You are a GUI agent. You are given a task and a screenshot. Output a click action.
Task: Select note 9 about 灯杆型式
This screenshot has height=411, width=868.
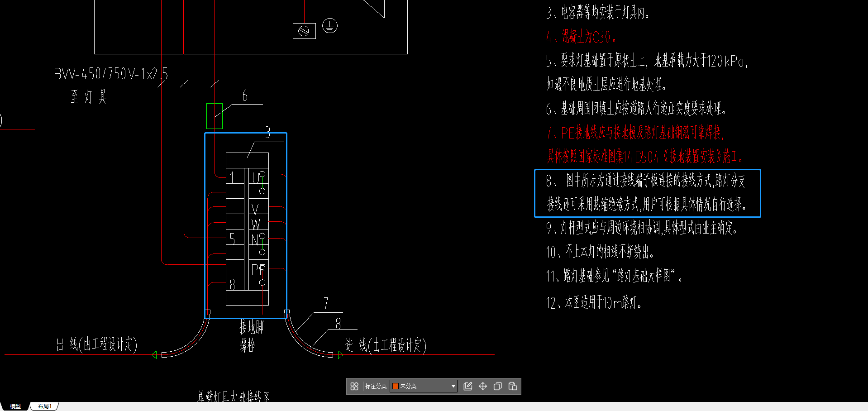pyautogui.click(x=642, y=228)
